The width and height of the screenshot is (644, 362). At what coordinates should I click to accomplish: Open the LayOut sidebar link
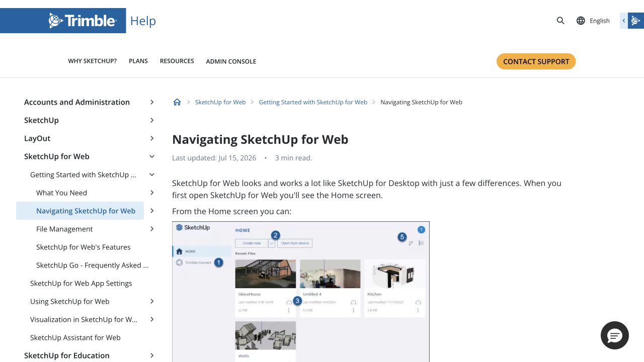click(37, 138)
